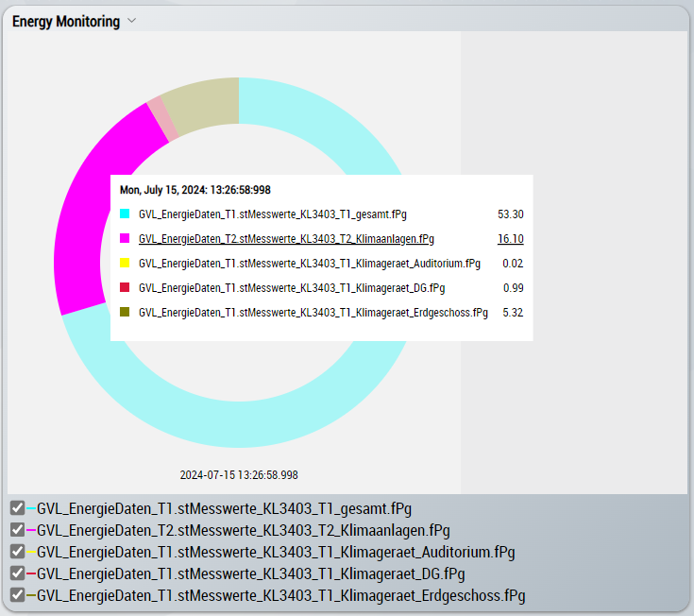The width and height of the screenshot is (694, 616).
Task: Click the olive Erdgeschoss swatch in tooltip
Action: coord(125,312)
